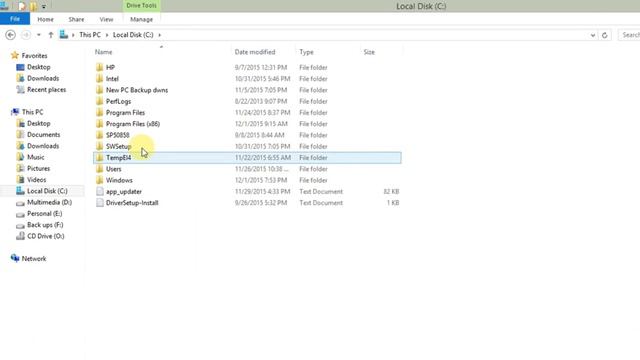Select Desktop under Favorites
Image resolution: width=640 pixels, height=360 pixels.
point(39,67)
